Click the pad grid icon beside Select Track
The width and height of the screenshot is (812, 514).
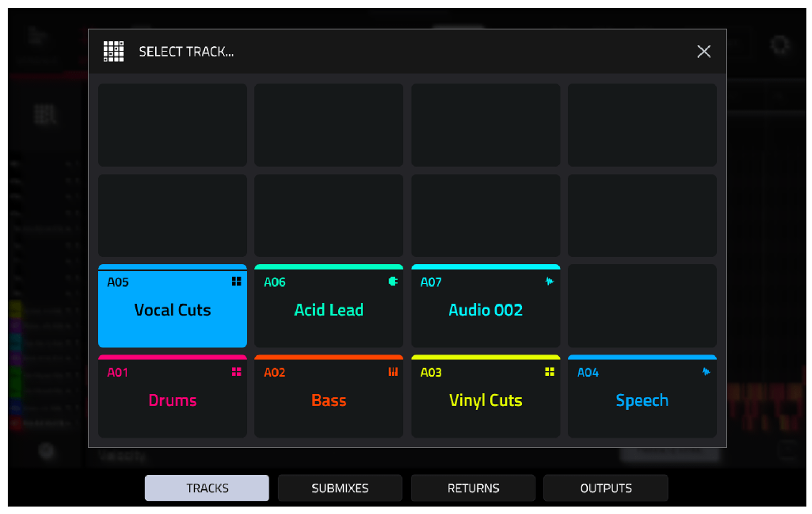[114, 51]
